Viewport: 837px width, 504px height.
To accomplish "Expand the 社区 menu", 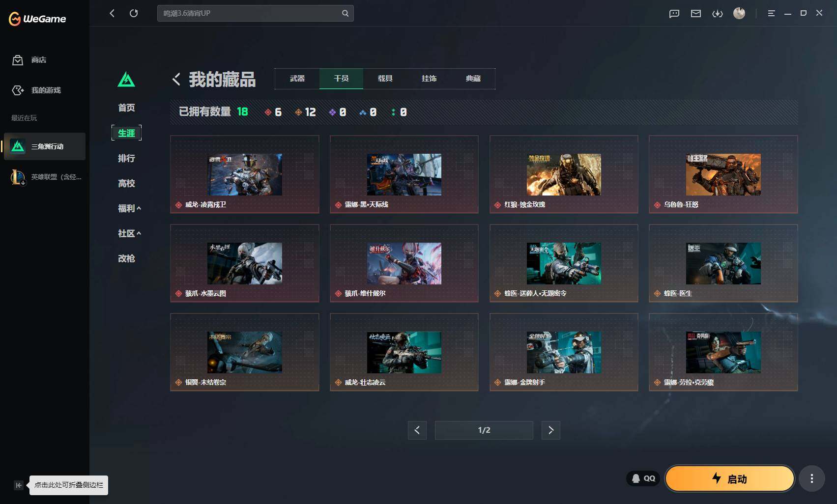I will coord(129,233).
